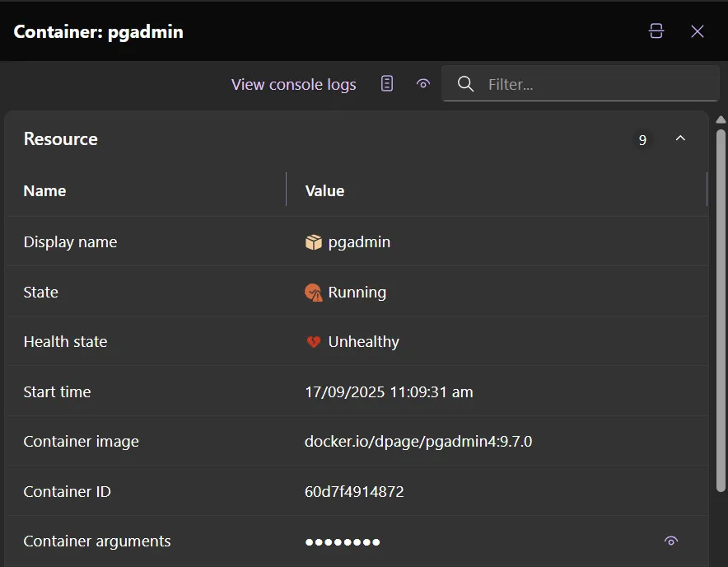Click the magnifier search icon in filter box
The width and height of the screenshot is (728, 567).
point(465,84)
